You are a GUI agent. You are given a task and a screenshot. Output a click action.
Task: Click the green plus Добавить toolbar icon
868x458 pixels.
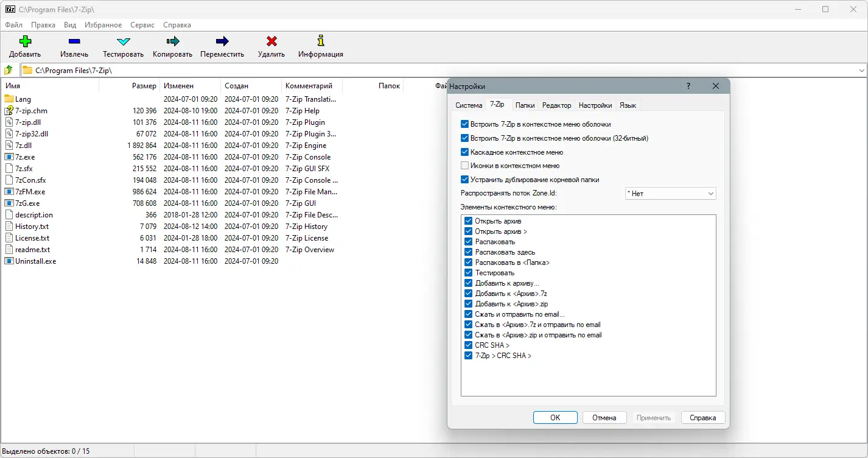click(x=25, y=41)
